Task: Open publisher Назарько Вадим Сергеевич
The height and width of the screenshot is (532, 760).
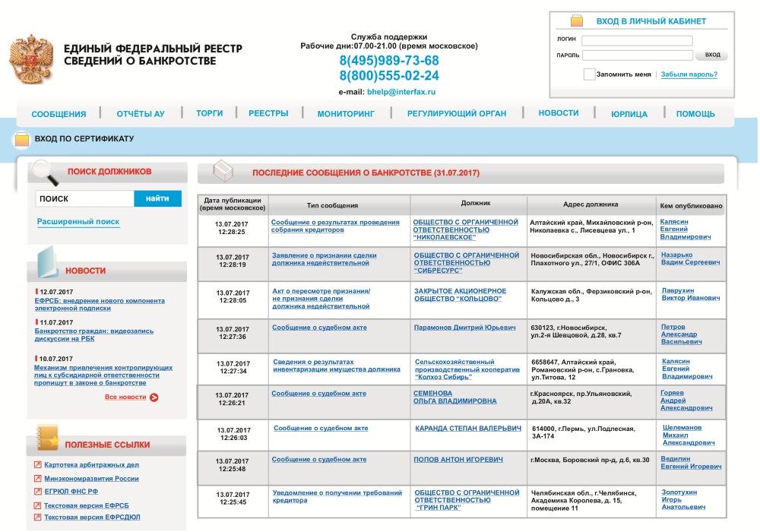Action: 690,258
